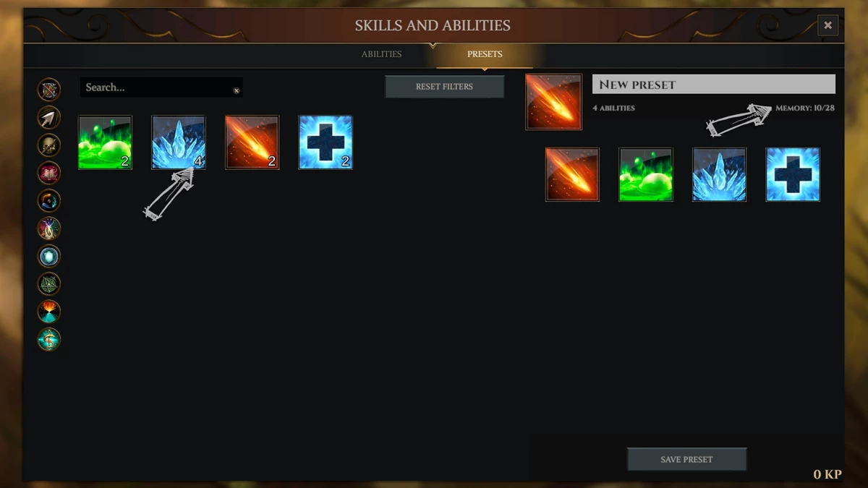Select the arrow filter icon in sidebar
868x488 pixels.
pyautogui.click(x=49, y=117)
